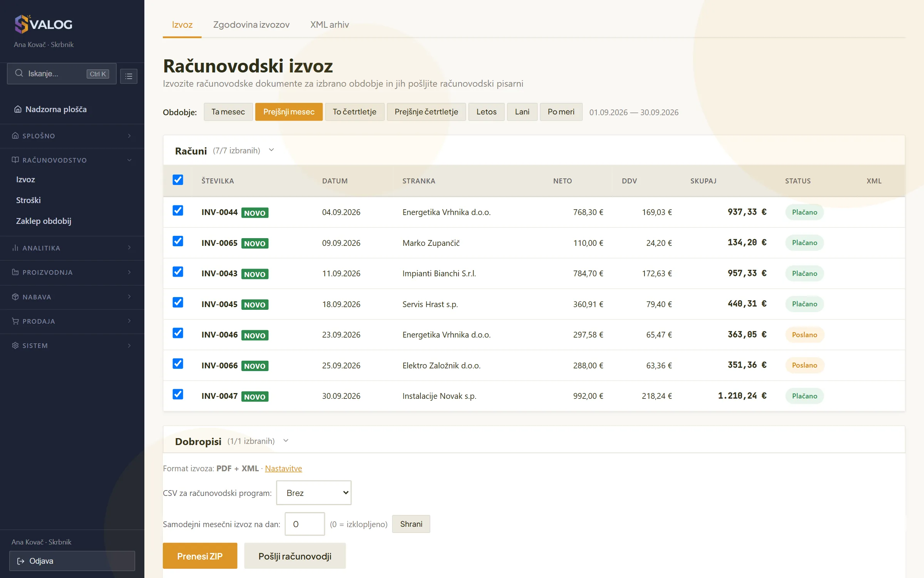Image resolution: width=924 pixels, height=578 pixels.
Task: Uncheck invoice INV-0043 checkbox
Action: (x=178, y=272)
